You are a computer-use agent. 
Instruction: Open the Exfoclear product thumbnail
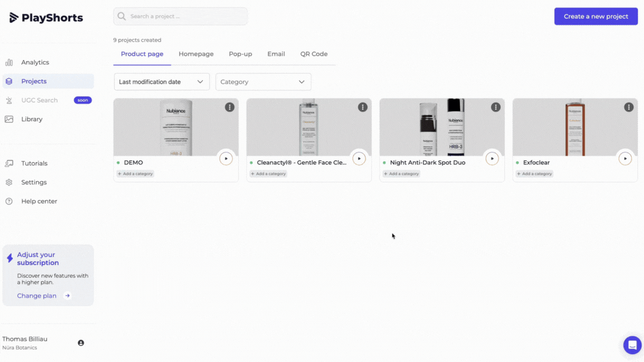[575, 127]
